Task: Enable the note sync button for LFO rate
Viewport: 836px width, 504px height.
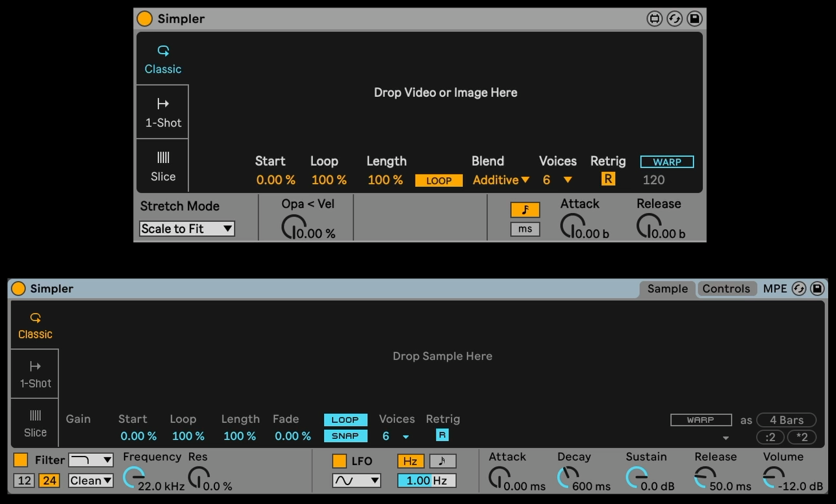Action: click(x=442, y=461)
